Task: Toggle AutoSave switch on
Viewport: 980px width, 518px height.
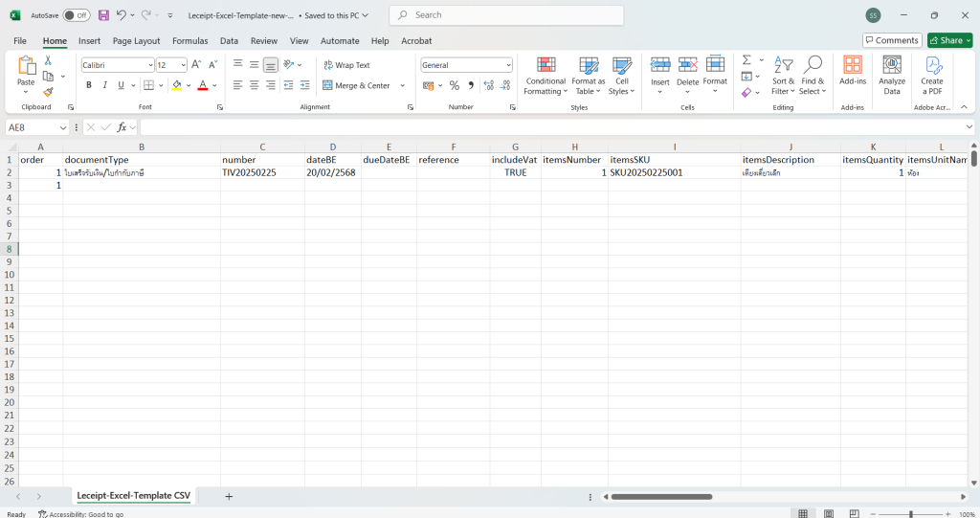Action: click(77, 15)
